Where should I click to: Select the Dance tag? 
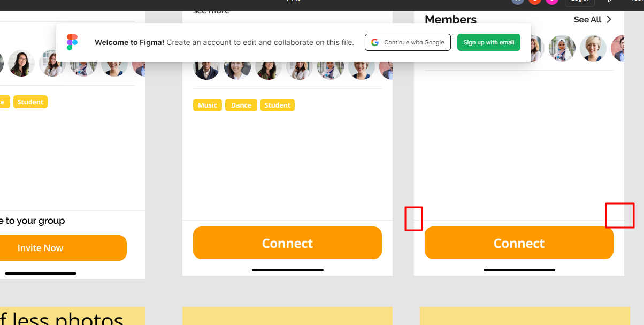pos(241,105)
